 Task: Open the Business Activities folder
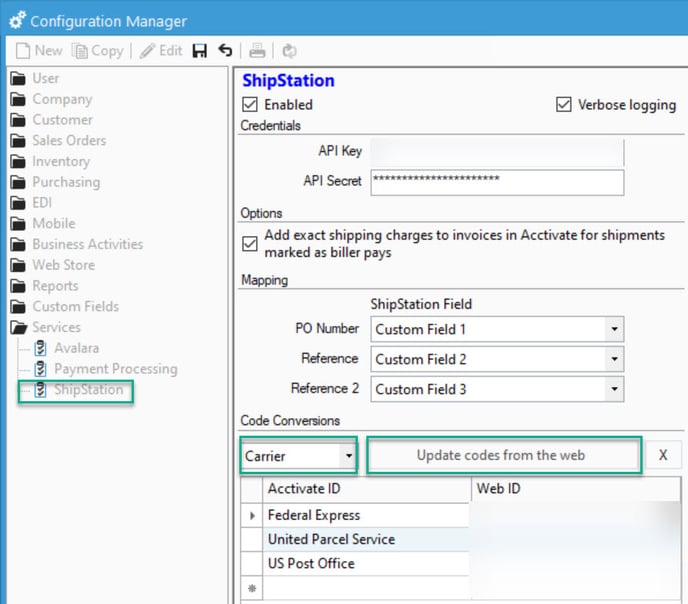coord(77,244)
